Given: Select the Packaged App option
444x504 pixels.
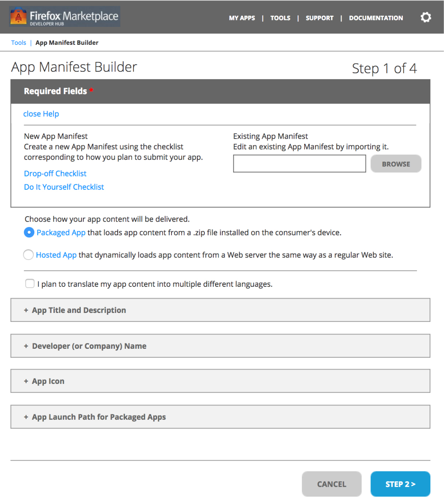Looking at the screenshot, I should click(28, 233).
